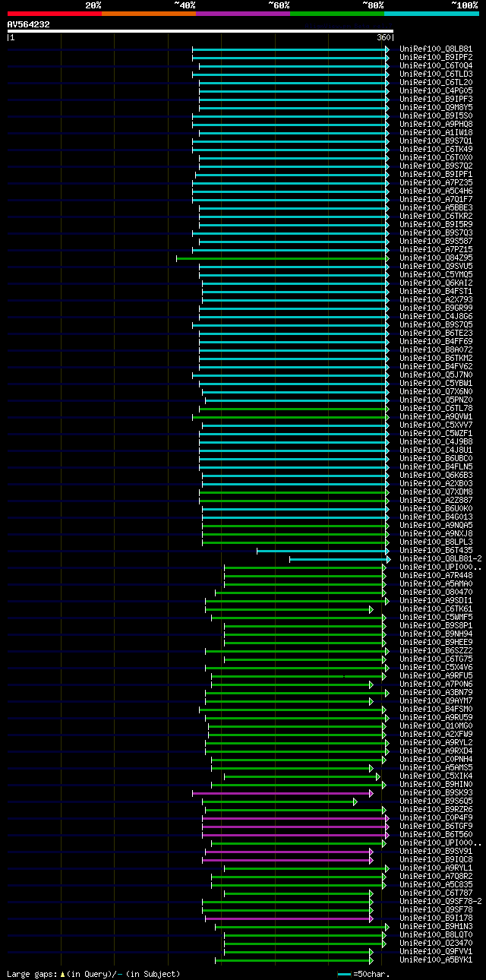Open UniRef100_Q6KAI2 entry
This screenshot has height=980, width=486.
click(x=436, y=283)
